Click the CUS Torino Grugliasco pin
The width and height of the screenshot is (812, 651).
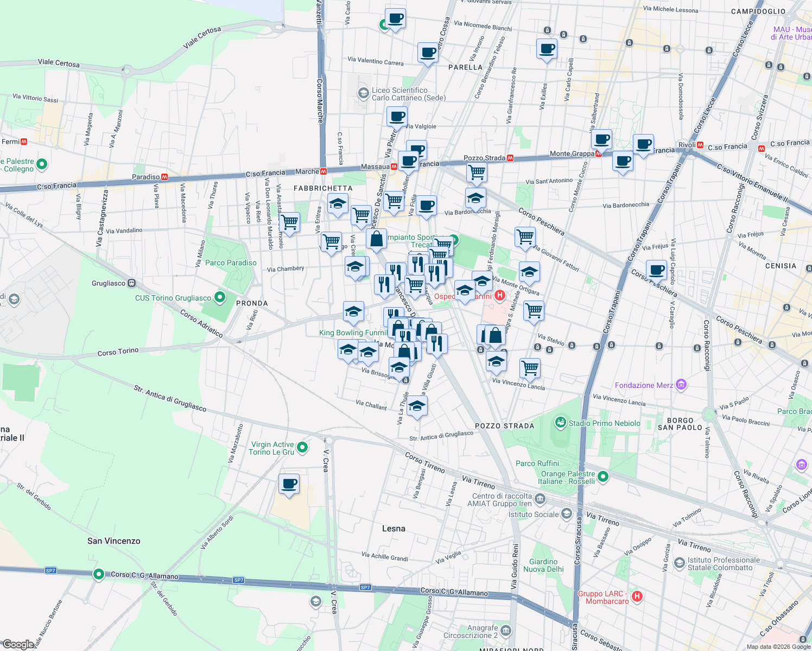click(x=219, y=297)
